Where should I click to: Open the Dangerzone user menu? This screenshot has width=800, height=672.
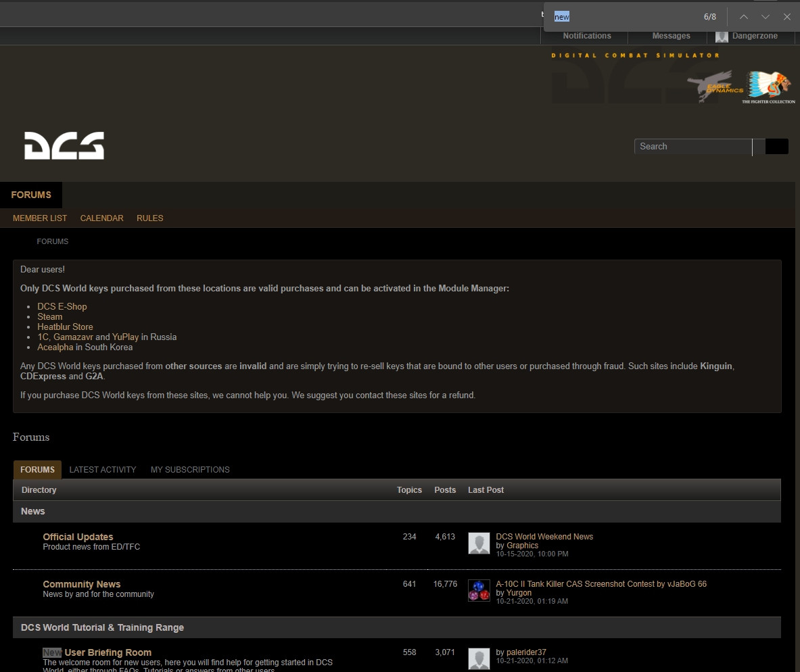[755, 36]
